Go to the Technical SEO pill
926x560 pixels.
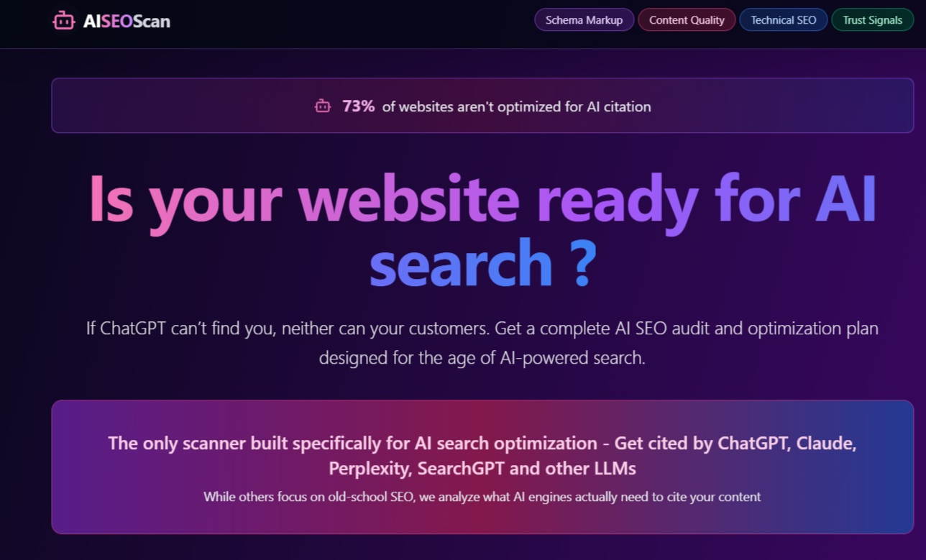coord(784,20)
